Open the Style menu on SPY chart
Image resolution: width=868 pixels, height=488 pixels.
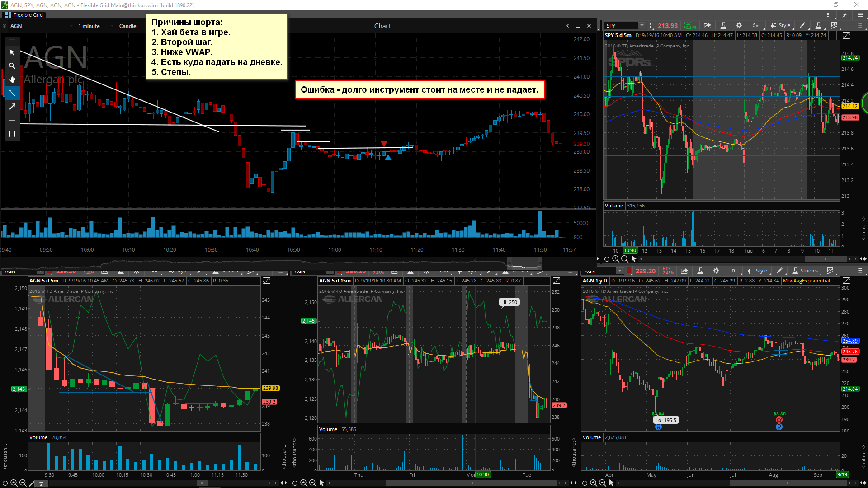pos(781,26)
